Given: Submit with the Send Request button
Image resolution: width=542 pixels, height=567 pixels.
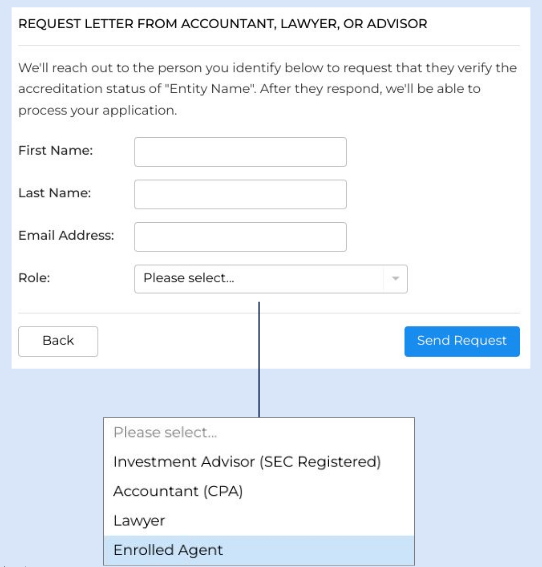Looking at the screenshot, I should [462, 341].
